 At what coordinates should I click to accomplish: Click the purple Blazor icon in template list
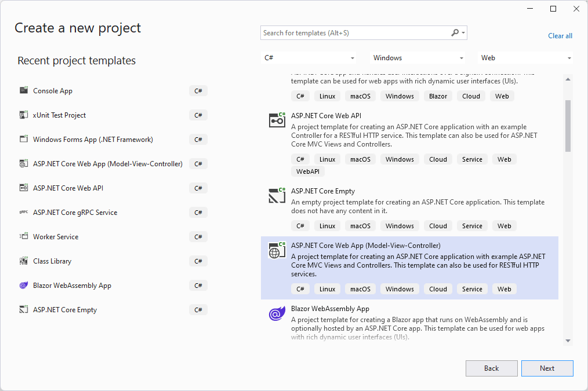(x=277, y=313)
